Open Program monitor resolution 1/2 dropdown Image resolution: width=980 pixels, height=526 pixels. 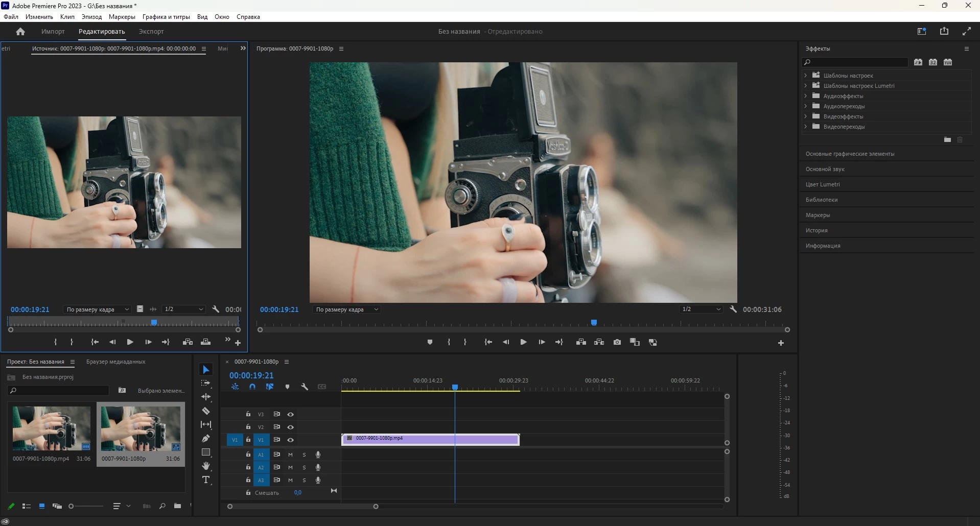702,309
